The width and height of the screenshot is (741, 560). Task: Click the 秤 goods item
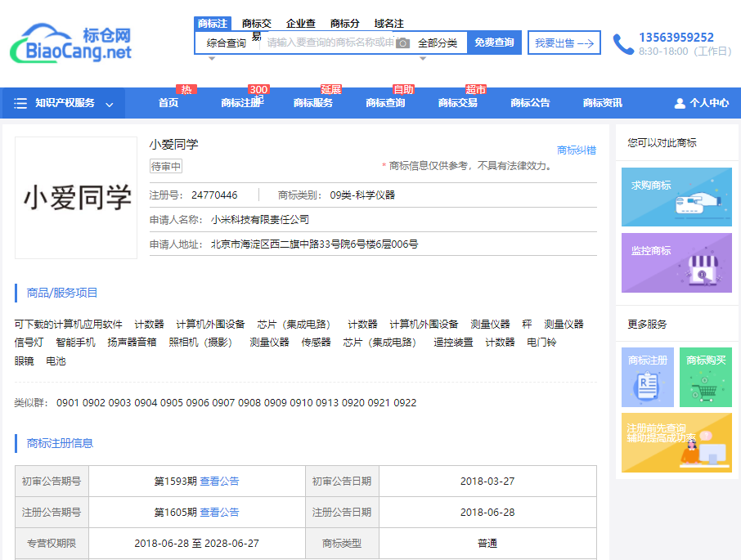527,325
